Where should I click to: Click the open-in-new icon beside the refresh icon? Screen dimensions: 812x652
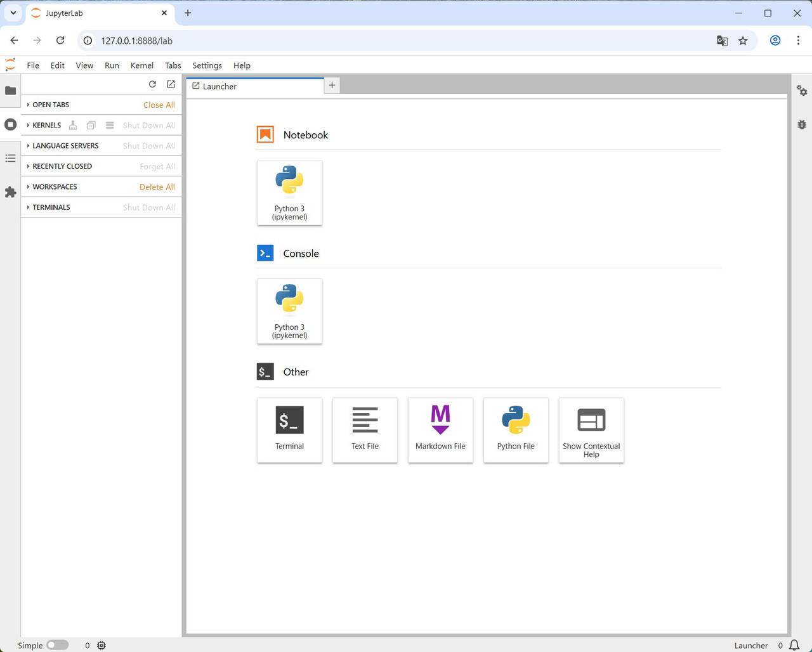click(171, 84)
